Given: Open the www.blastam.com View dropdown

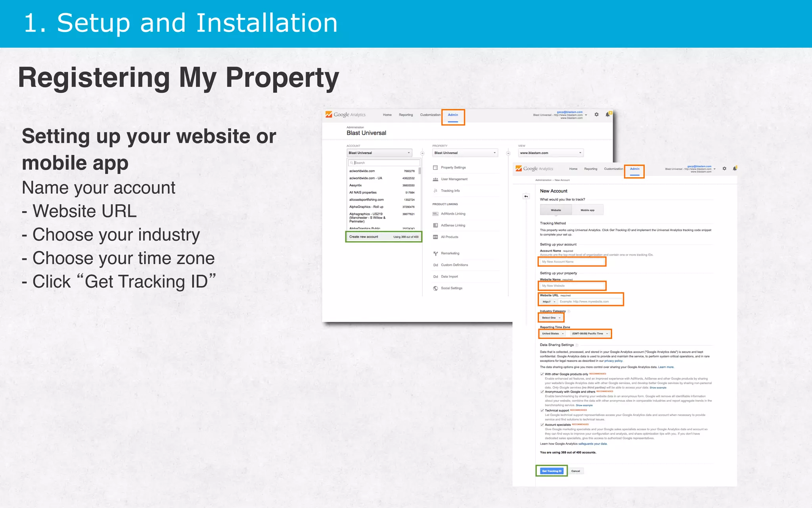Looking at the screenshot, I should point(551,153).
